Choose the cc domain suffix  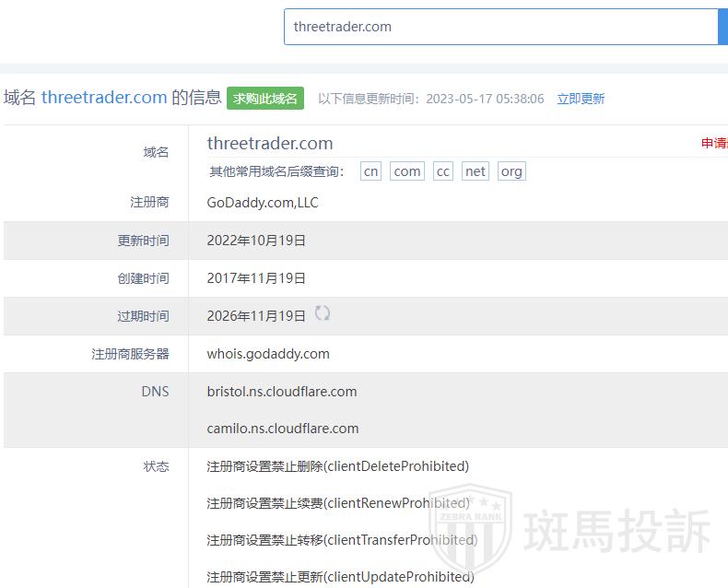(x=443, y=171)
